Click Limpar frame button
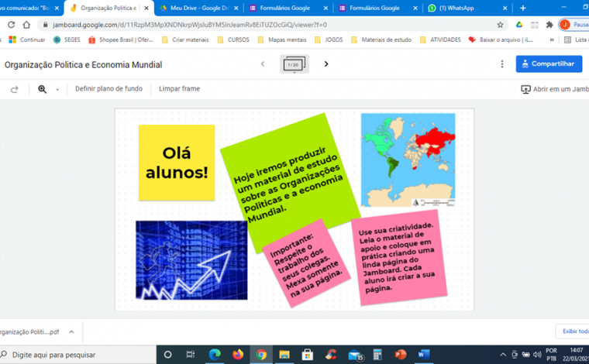This screenshot has height=364, width=589. click(179, 89)
